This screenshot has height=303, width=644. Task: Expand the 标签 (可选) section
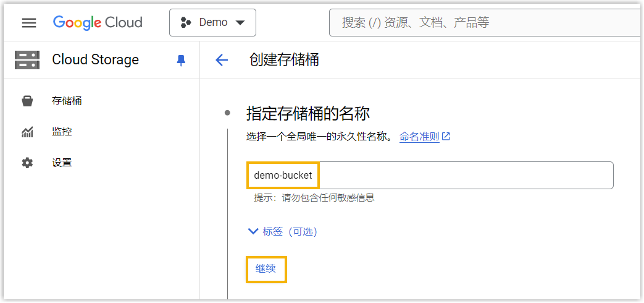(x=282, y=231)
